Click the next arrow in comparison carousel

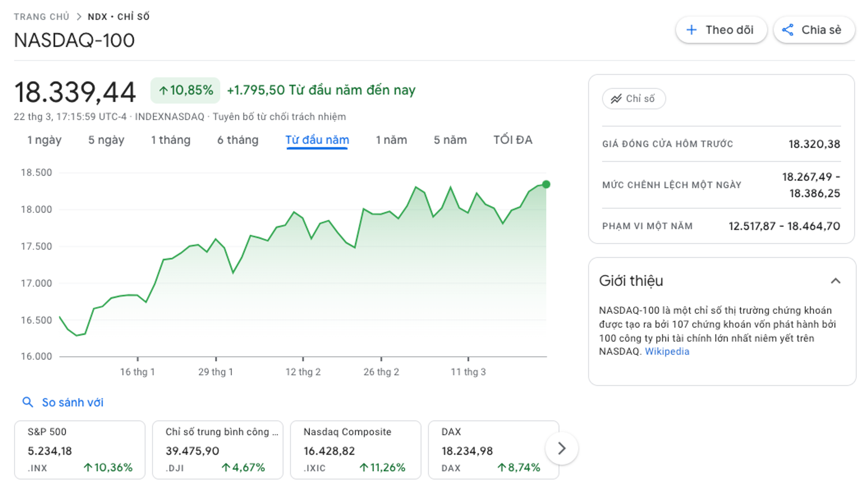[x=561, y=448]
